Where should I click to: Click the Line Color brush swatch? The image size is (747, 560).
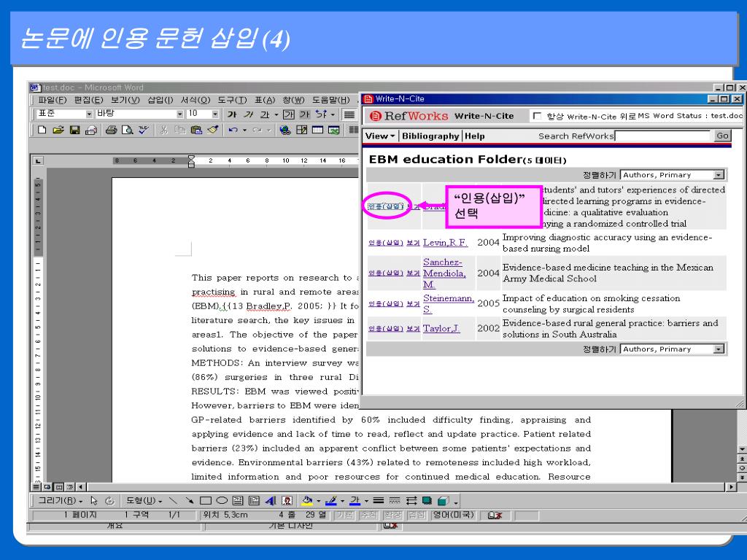tap(331, 500)
